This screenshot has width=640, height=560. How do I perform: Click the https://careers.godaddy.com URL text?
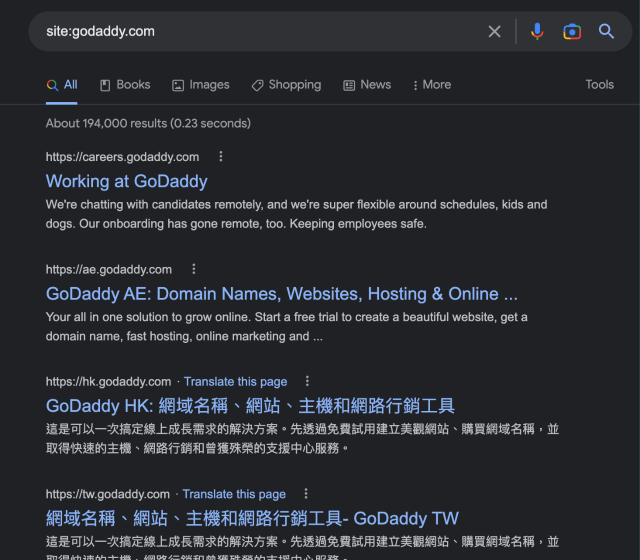coord(122,157)
